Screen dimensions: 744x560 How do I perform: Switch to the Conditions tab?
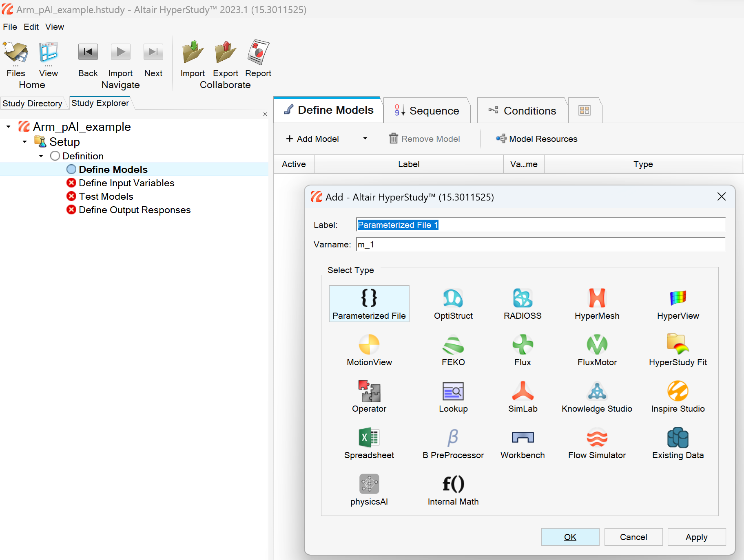tap(523, 110)
